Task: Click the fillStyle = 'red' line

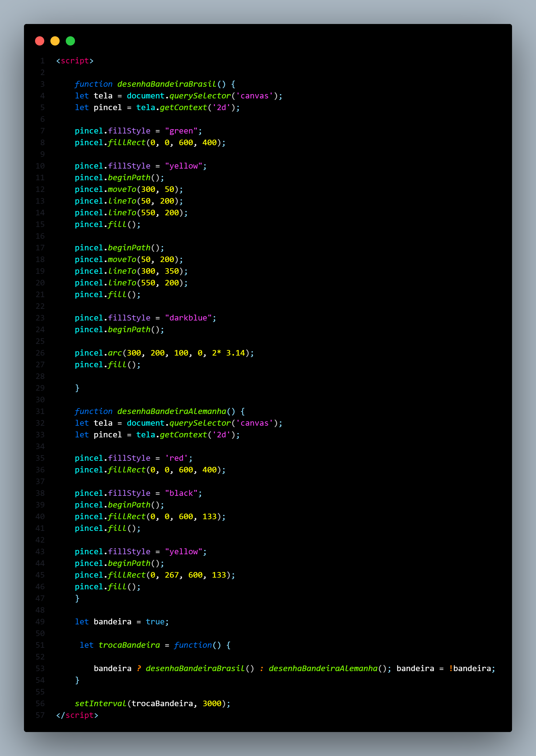Action: [134, 458]
